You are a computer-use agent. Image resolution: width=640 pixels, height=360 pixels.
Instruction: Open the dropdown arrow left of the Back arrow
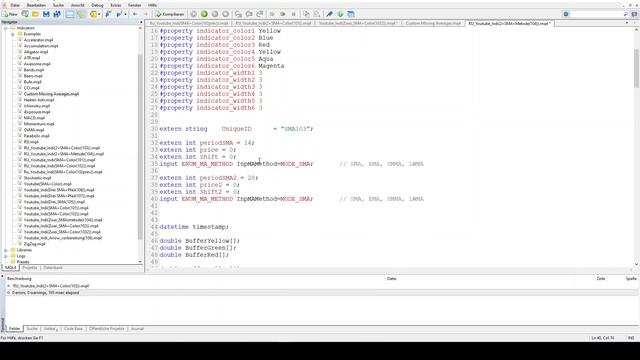[125, 14]
